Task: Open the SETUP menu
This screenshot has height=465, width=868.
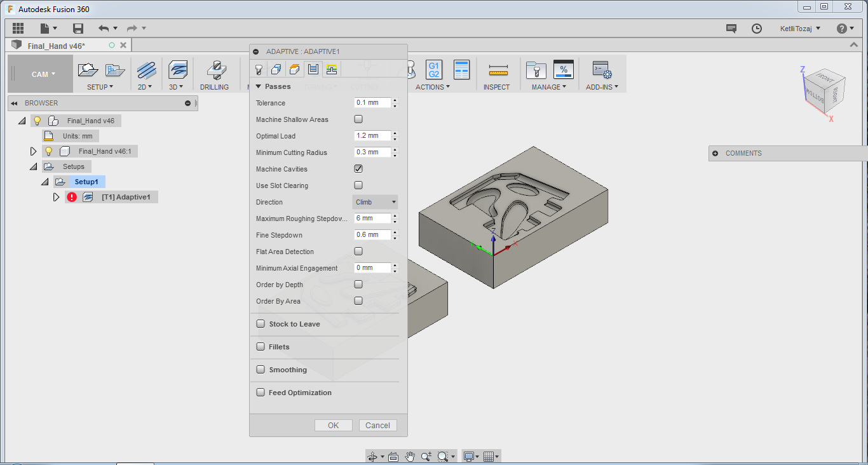Action: tap(100, 87)
